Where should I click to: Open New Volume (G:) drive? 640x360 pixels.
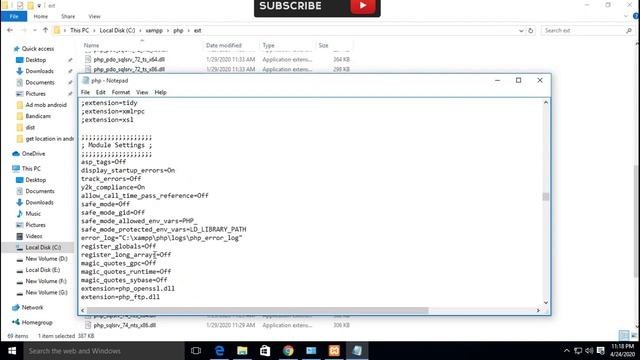(46, 292)
